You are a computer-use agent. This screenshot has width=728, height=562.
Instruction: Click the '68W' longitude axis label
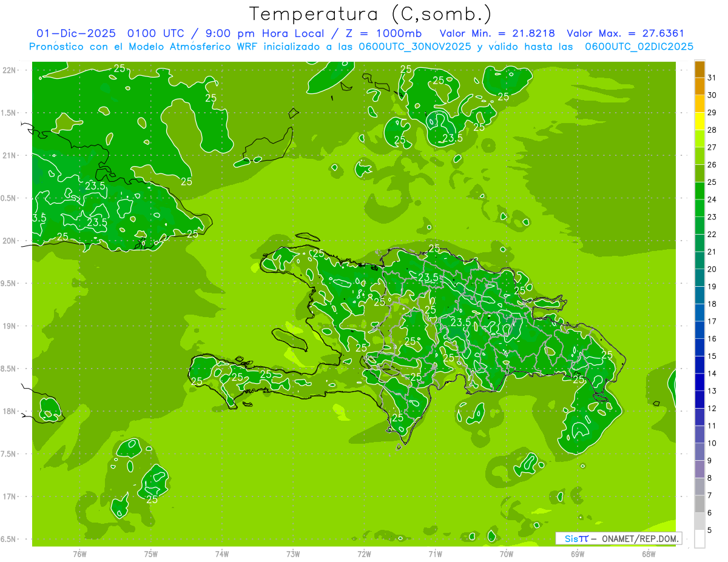coord(649,554)
